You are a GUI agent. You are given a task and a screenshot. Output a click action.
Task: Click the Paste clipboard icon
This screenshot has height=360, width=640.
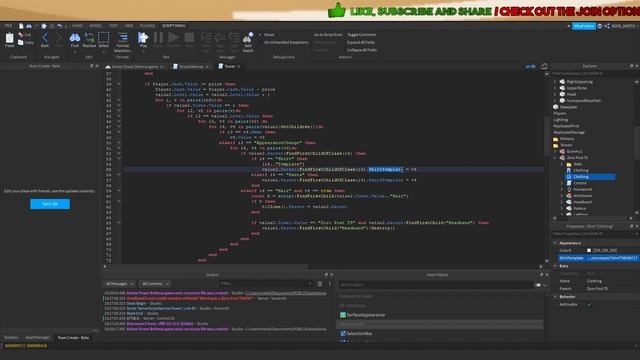9,38
